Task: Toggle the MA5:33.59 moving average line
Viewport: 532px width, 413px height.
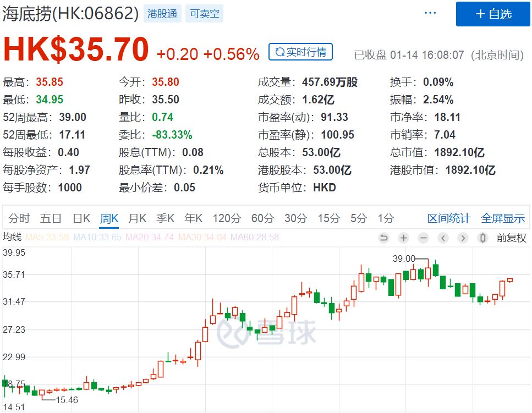Action: pyautogui.click(x=47, y=237)
